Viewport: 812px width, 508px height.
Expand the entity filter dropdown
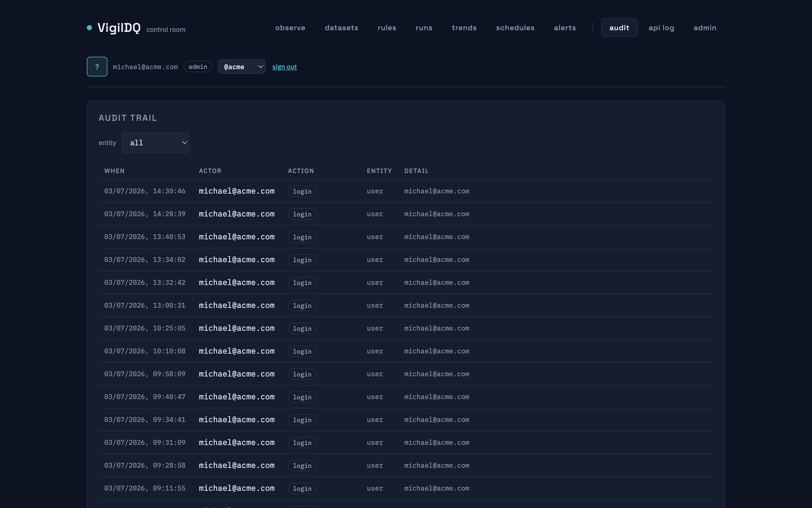(155, 143)
